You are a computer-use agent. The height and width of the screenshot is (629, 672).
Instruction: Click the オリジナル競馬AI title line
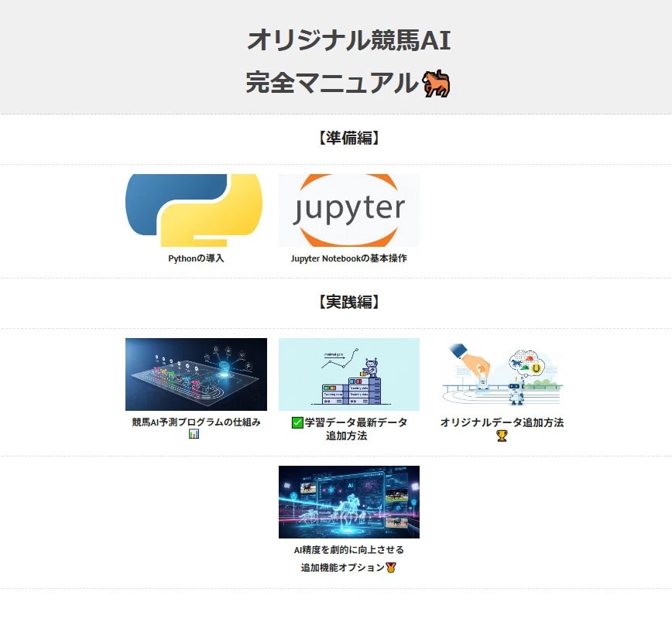click(349, 39)
